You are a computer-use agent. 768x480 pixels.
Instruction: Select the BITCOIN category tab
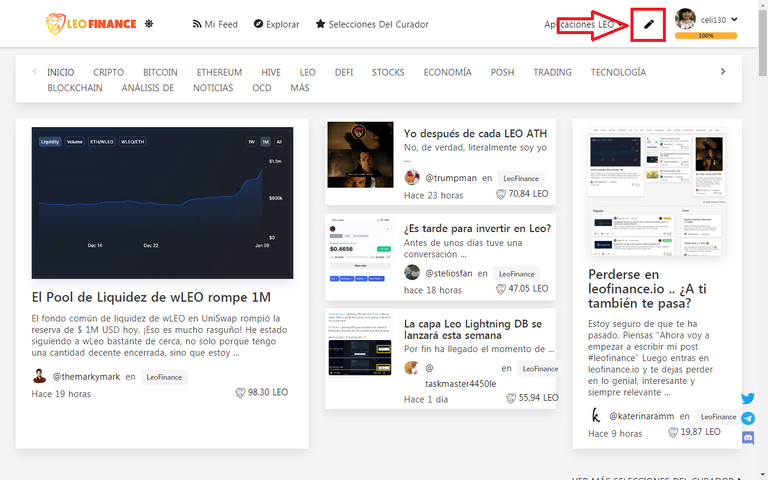tap(160, 72)
